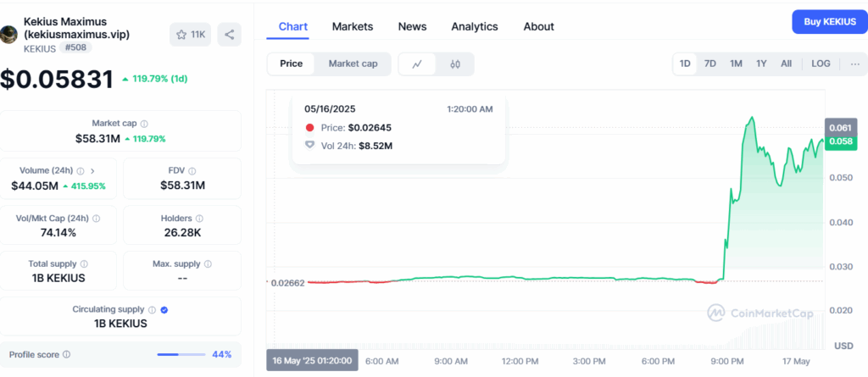Click the 0.061 price axis label
868x377 pixels.
pos(840,128)
